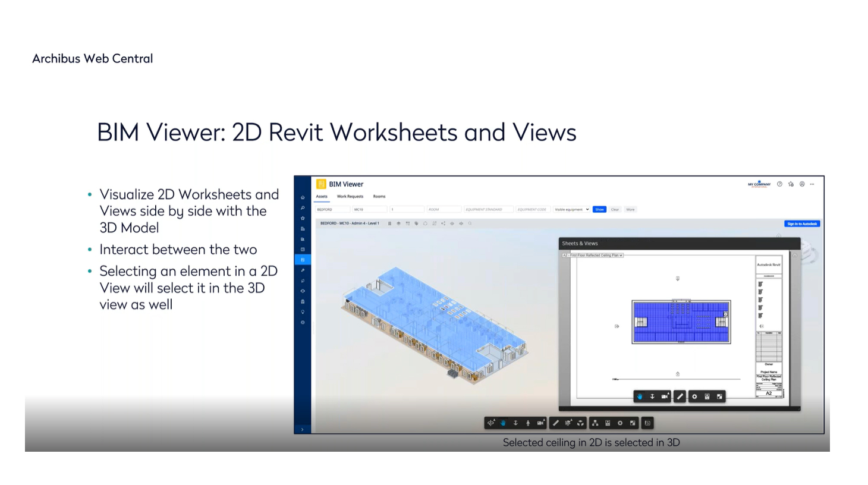Click the Clear filter button
868x485 pixels.
pyautogui.click(x=615, y=209)
